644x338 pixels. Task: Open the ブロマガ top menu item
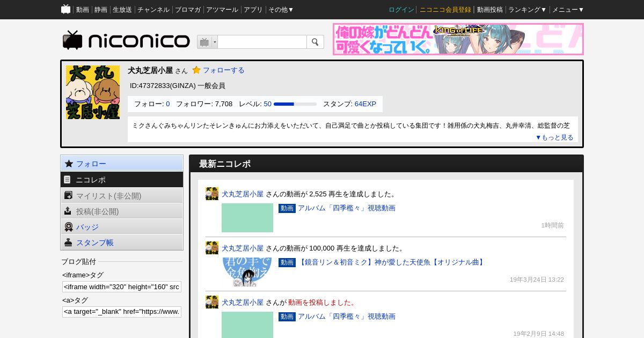(x=188, y=10)
